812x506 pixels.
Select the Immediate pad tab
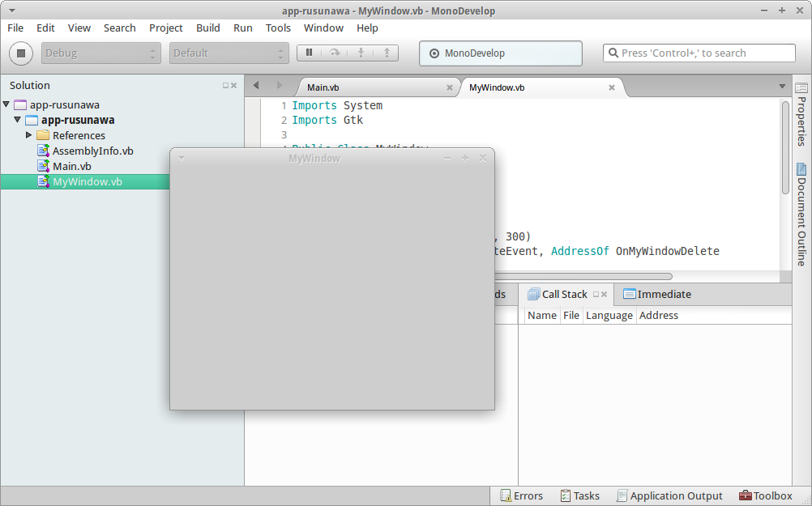click(657, 295)
